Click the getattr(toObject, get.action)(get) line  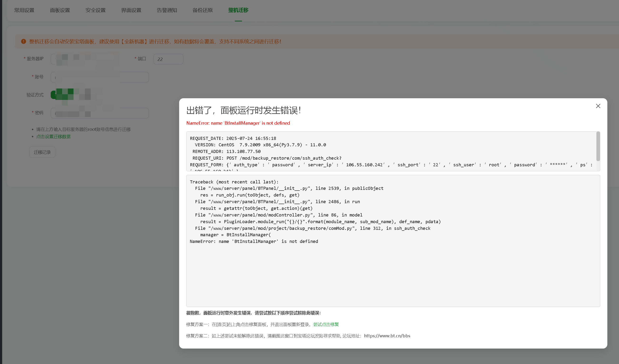click(256, 208)
